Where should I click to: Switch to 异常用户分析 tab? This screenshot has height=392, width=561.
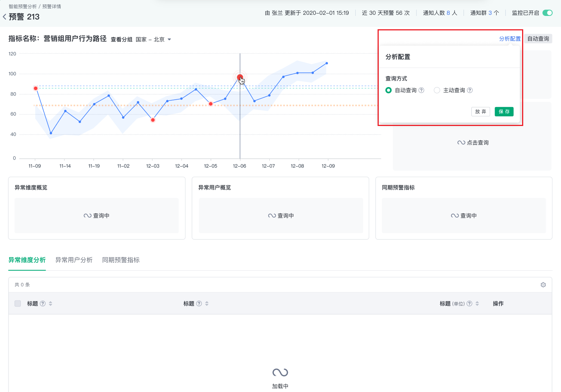(x=74, y=260)
